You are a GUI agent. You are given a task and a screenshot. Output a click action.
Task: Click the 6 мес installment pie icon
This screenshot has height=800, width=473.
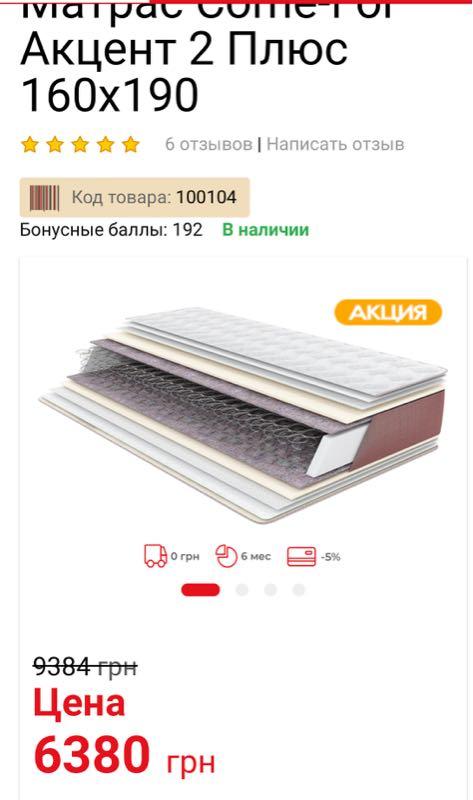click(226, 556)
